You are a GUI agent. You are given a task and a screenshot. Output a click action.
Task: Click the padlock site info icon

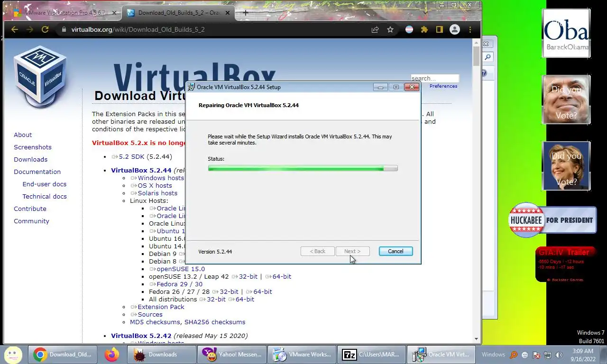click(x=64, y=29)
